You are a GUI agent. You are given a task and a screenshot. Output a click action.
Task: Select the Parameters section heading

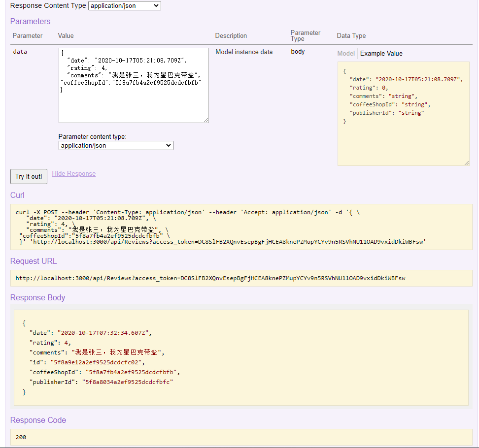pos(30,21)
